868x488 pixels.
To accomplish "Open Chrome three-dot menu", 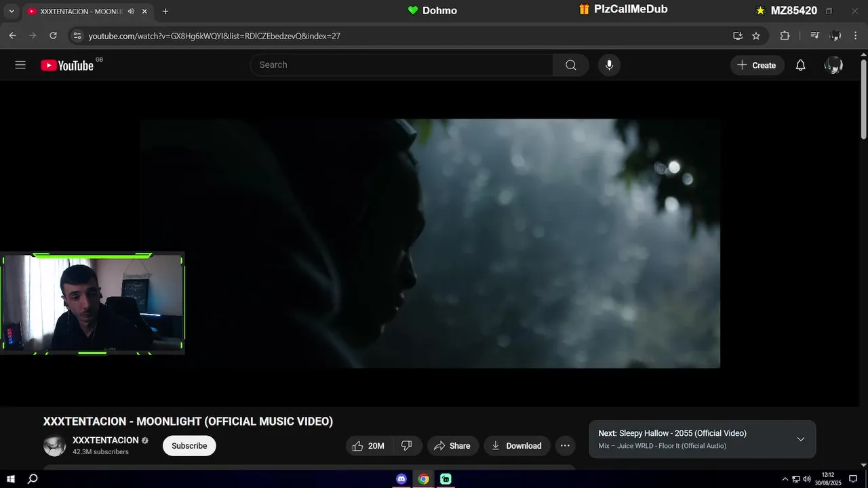I will 856,36.
